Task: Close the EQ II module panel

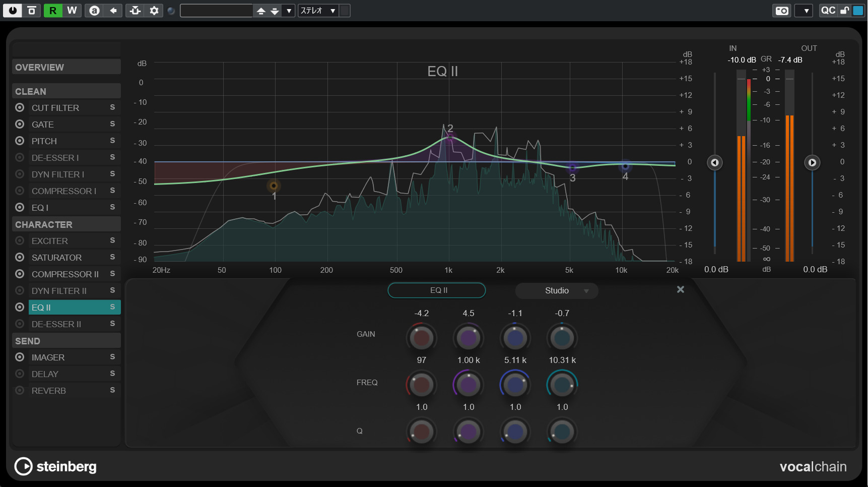Action: pyautogui.click(x=681, y=289)
